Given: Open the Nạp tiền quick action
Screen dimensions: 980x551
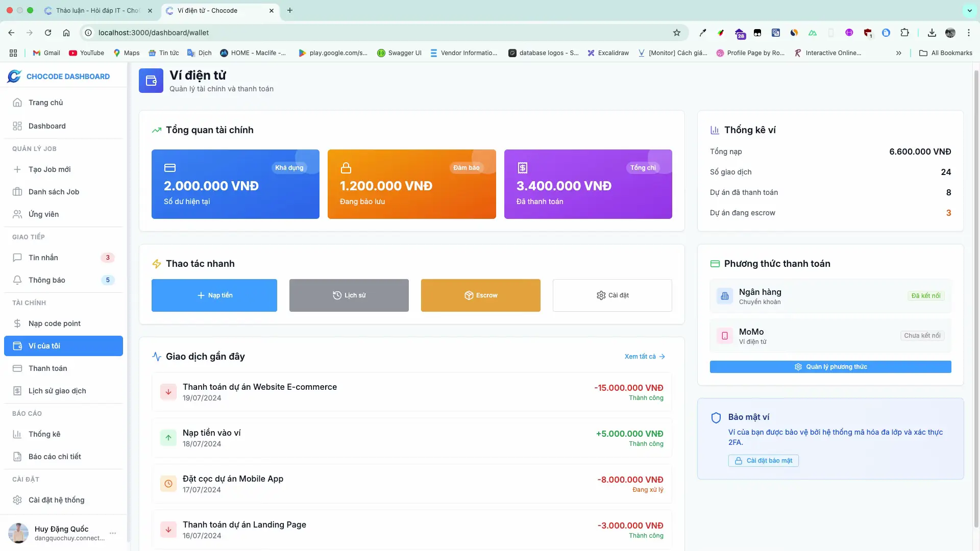Looking at the screenshot, I should (x=214, y=295).
